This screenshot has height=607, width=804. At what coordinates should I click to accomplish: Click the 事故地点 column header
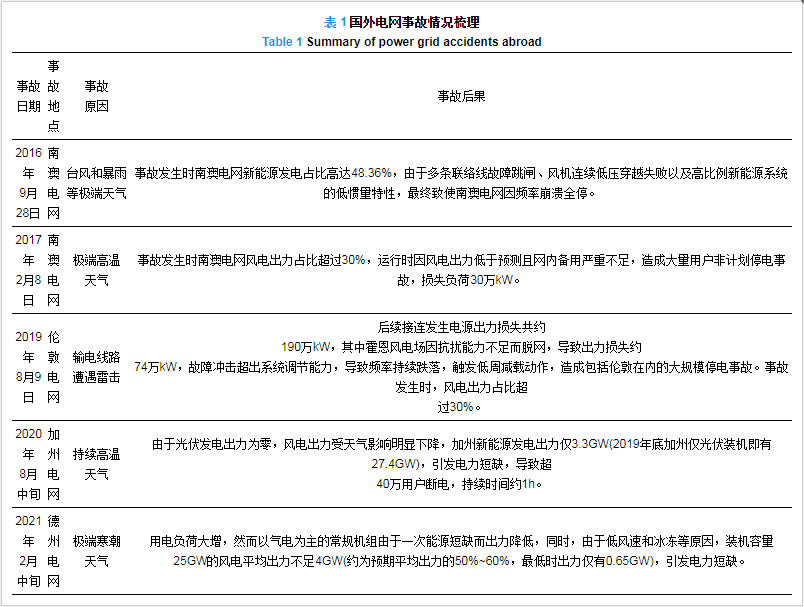pos(54,96)
